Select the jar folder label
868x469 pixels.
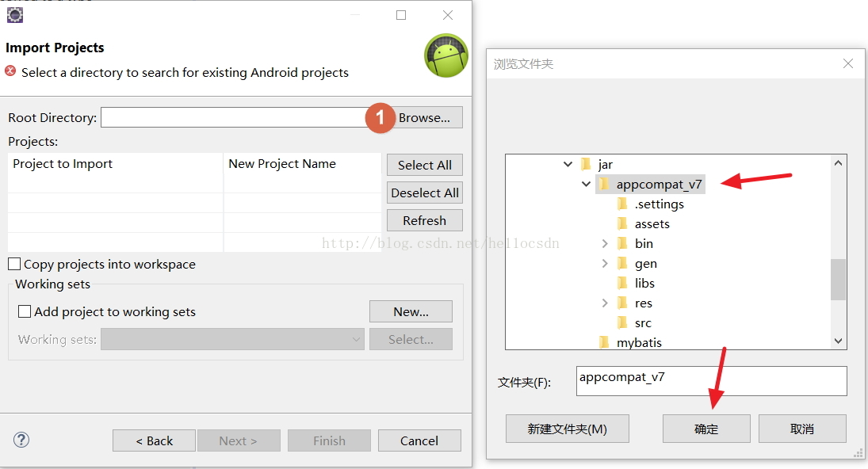pyautogui.click(x=605, y=164)
